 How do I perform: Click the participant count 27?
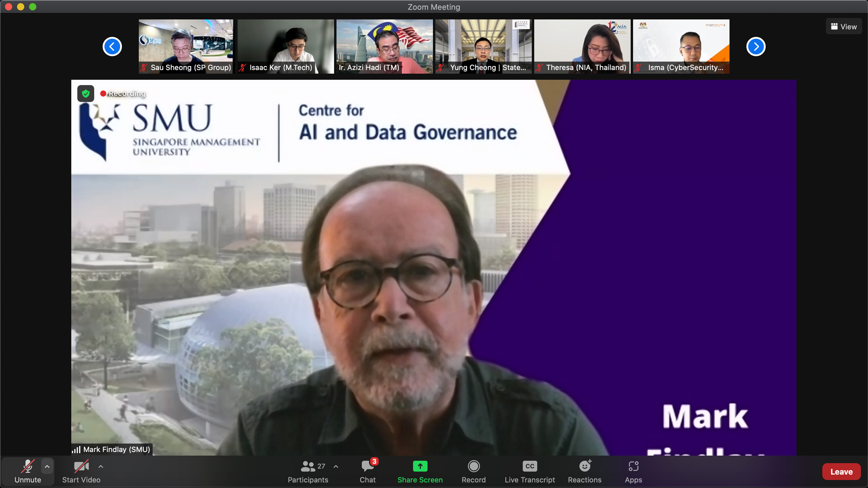321,466
